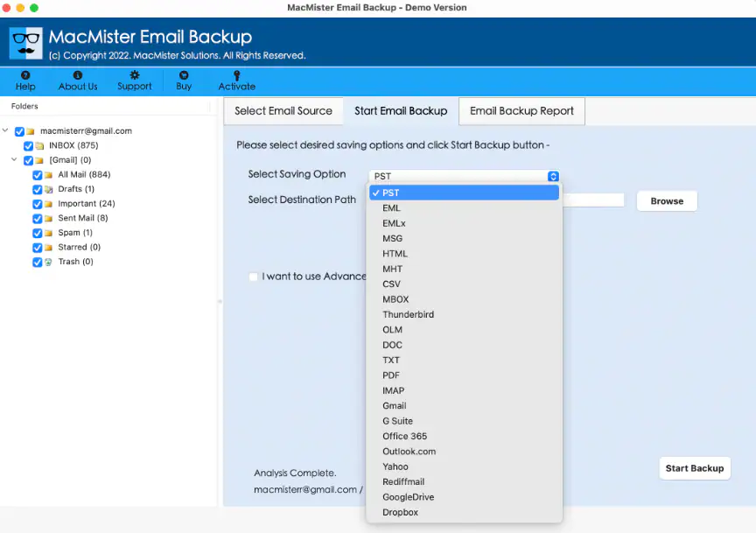Viewport: 756px width, 533px height.
Task: Click the Saving Option dropdown arrow
Action: [553, 176]
